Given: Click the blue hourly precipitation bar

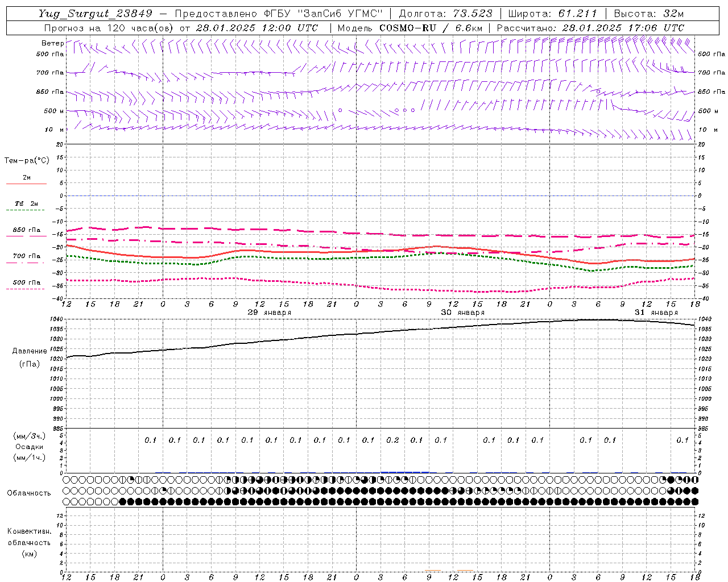Looking at the screenshot, I should tap(404, 472).
